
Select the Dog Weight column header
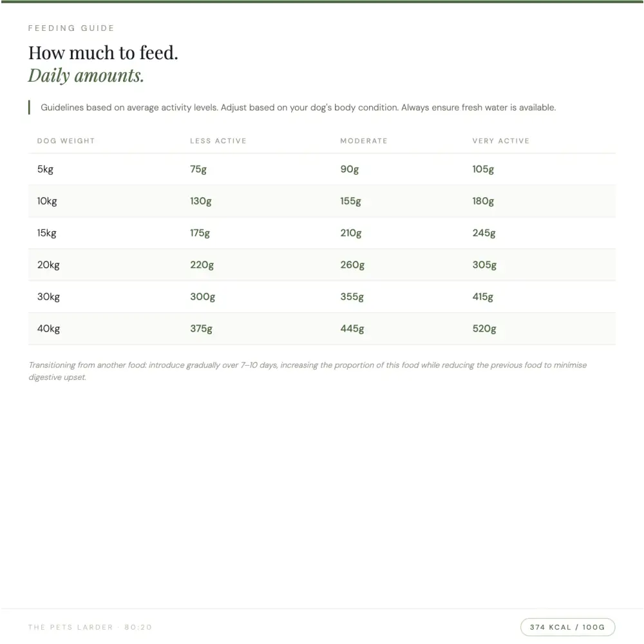[x=66, y=141]
